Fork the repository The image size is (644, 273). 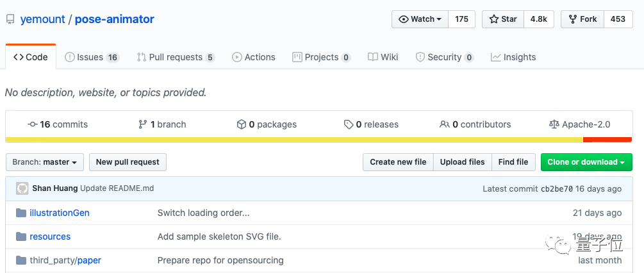[582, 19]
